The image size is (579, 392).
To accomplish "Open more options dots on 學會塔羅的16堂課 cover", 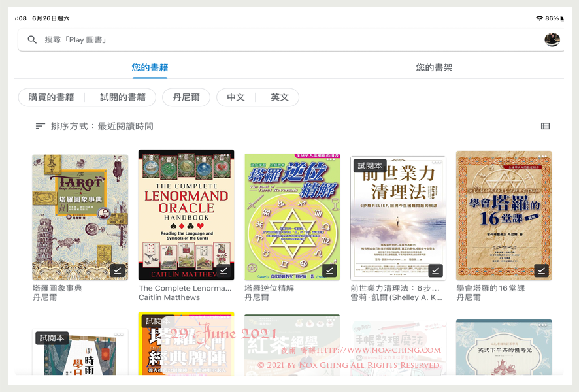I will tap(542, 157).
